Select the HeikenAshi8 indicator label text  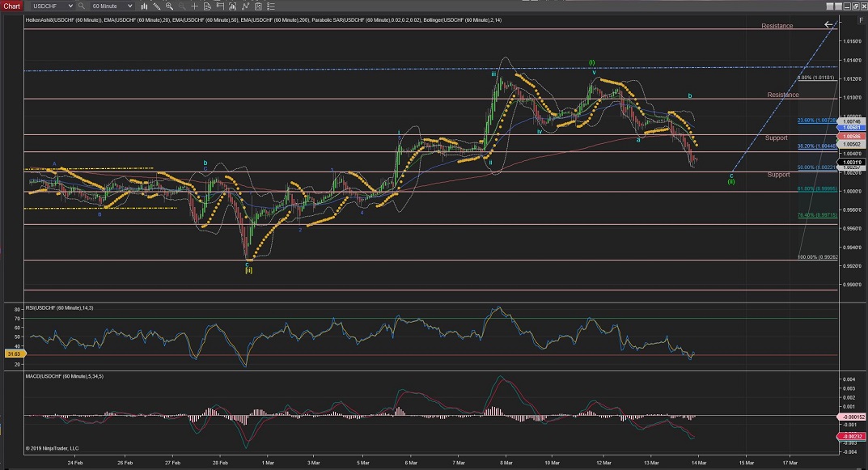coord(63,20)
